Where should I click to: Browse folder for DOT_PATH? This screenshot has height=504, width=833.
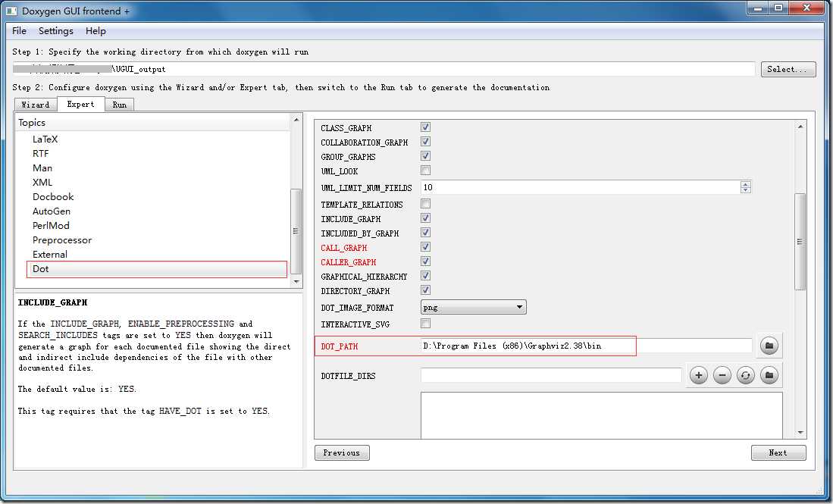(769, 346)
